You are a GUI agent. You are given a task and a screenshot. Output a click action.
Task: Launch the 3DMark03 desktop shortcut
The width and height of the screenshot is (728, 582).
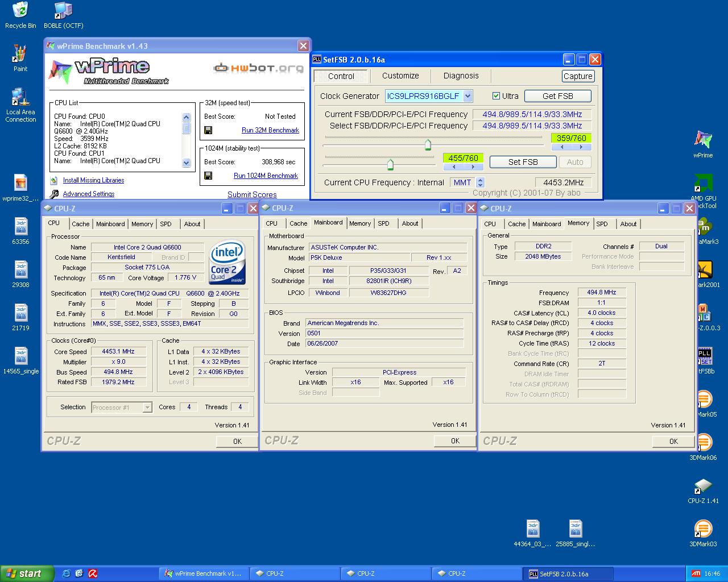703,534
